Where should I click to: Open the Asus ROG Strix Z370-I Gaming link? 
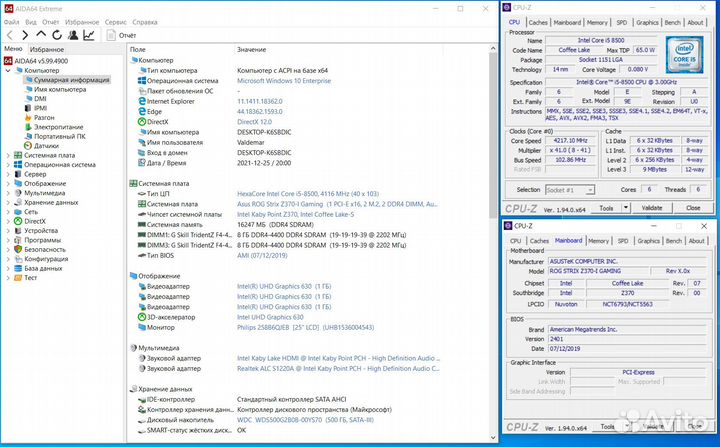pos(337,204)
